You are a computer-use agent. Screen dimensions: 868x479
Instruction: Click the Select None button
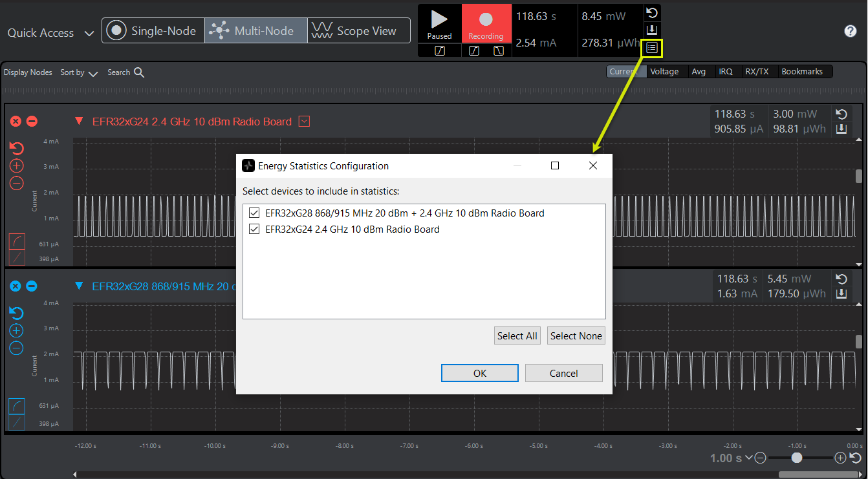click(576, 336)
